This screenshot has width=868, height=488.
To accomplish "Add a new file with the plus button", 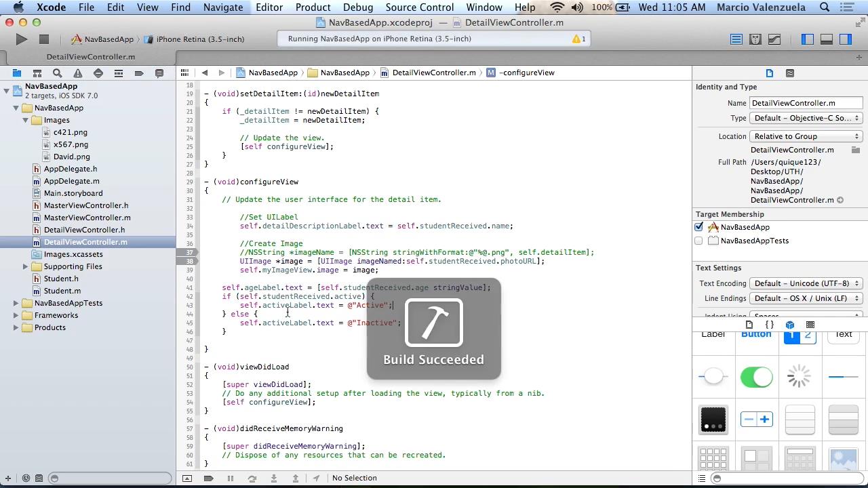I will pyautogui.click(x=9, y=478).
